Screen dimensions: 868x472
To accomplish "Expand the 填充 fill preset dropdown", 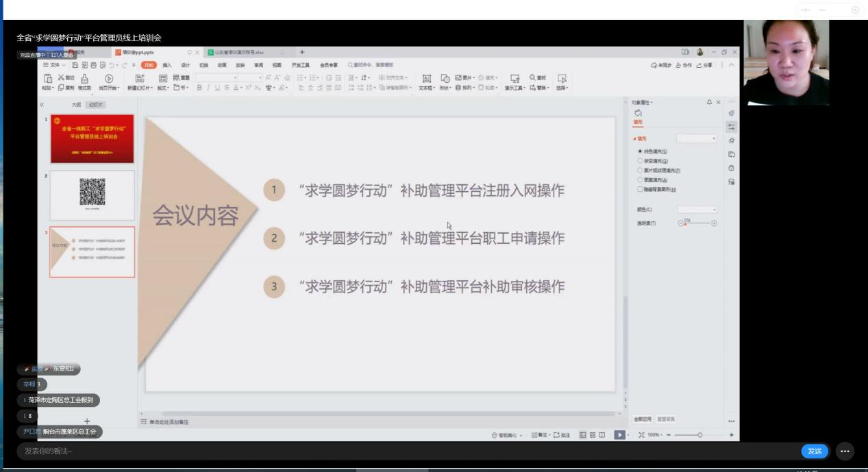I will [x=697, y=138].
